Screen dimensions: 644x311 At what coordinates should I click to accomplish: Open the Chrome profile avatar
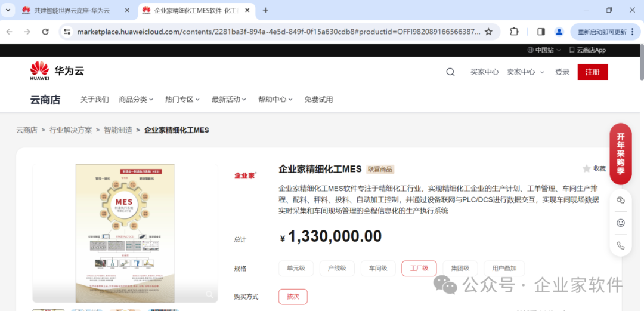coord(559,32)
